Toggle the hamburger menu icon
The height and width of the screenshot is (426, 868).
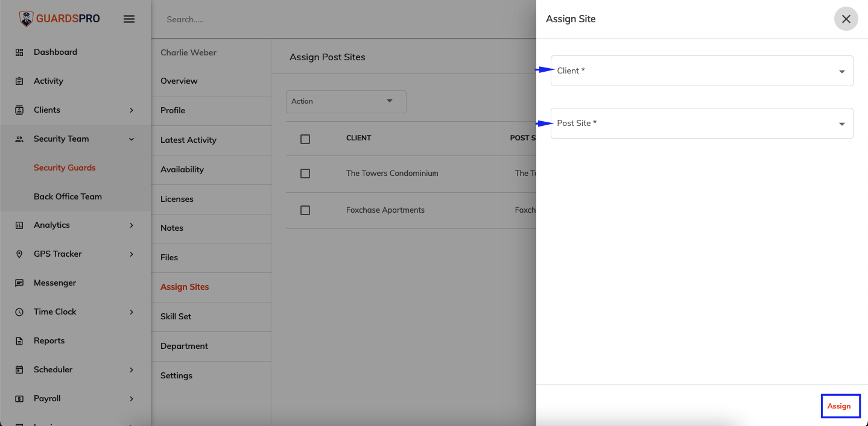point(128,19)
